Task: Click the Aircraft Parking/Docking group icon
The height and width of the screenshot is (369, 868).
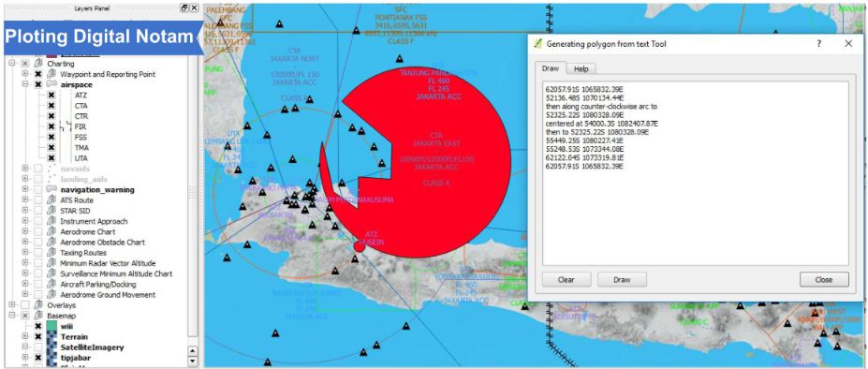Action: [x=51, y=284]
